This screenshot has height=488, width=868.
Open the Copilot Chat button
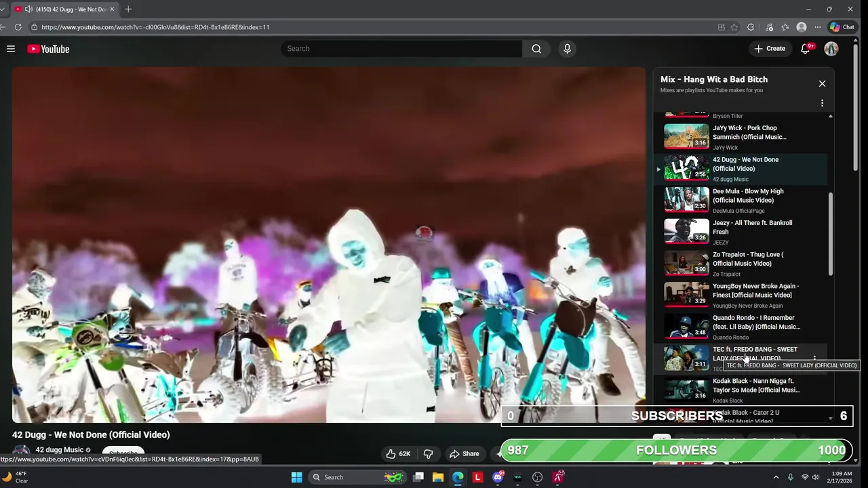[x=842, y=27]
